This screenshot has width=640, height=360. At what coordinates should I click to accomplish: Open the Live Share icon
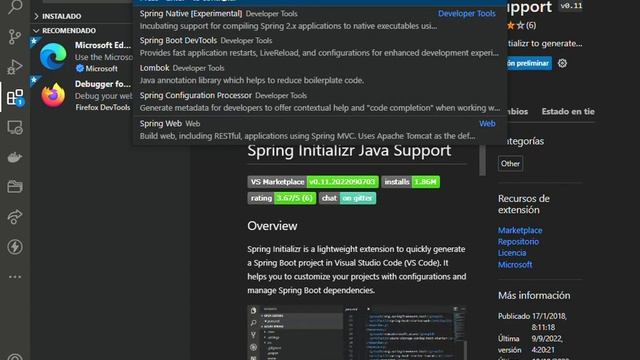coord(15,217)
